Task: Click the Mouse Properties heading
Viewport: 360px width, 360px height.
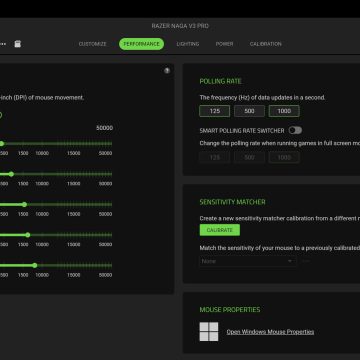Action: (230, 310)
